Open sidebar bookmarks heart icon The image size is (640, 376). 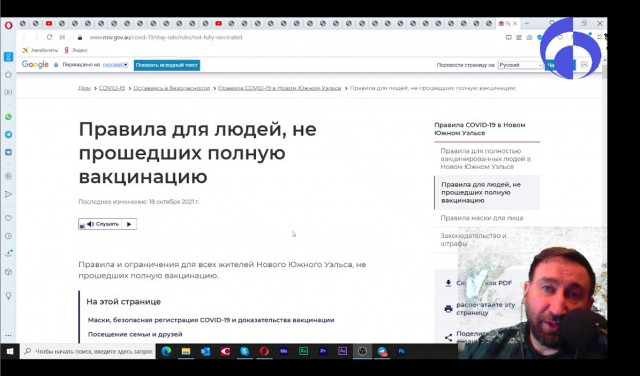(8, 218)
